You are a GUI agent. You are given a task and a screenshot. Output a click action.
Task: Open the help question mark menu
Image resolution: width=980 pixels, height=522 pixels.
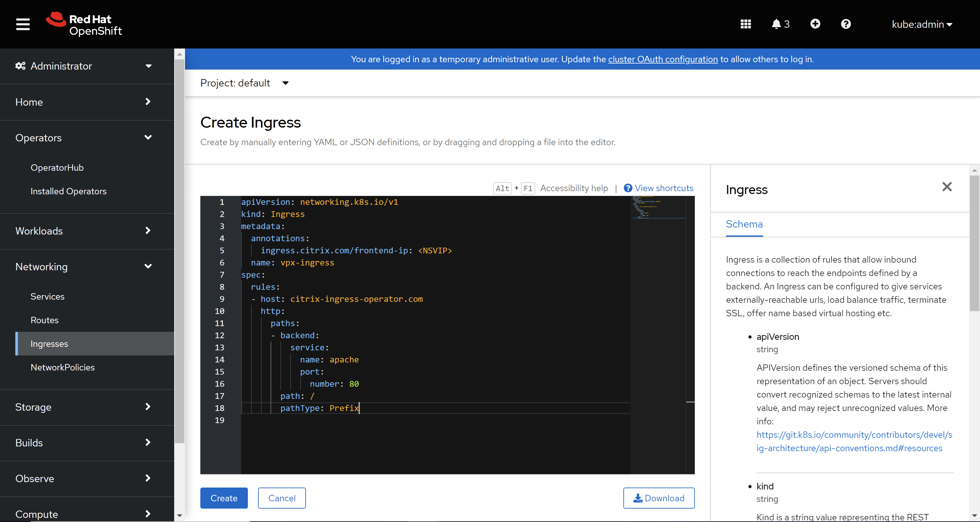pyautogui.click(x=846, y=24)
